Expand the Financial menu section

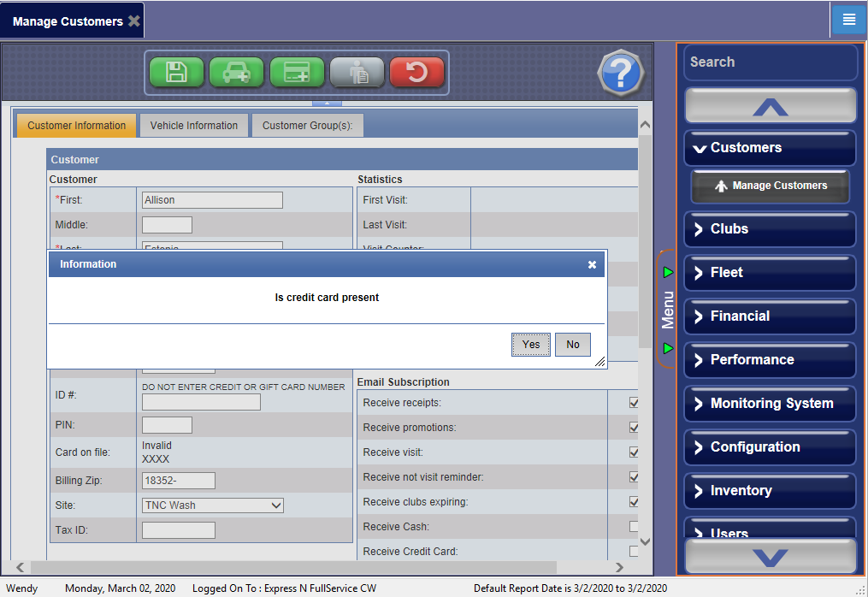[770, 316]
